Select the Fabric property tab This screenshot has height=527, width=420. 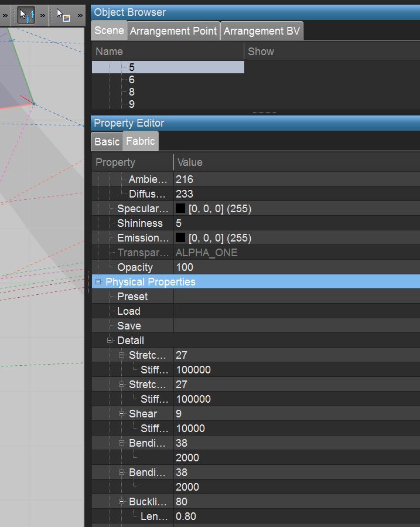click(141, 141)
